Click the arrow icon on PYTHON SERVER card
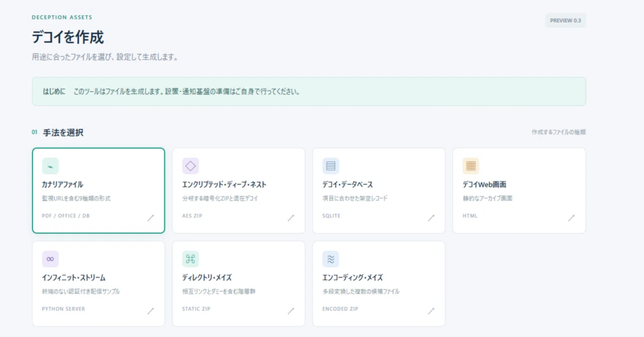644x337 pixels. pyautogui.click(x=150, y=311)
